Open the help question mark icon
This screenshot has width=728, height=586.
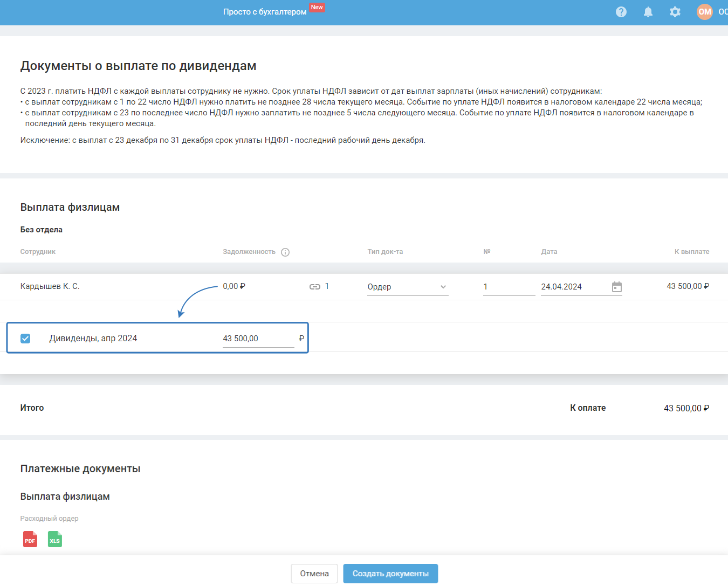tap(621, 12)
